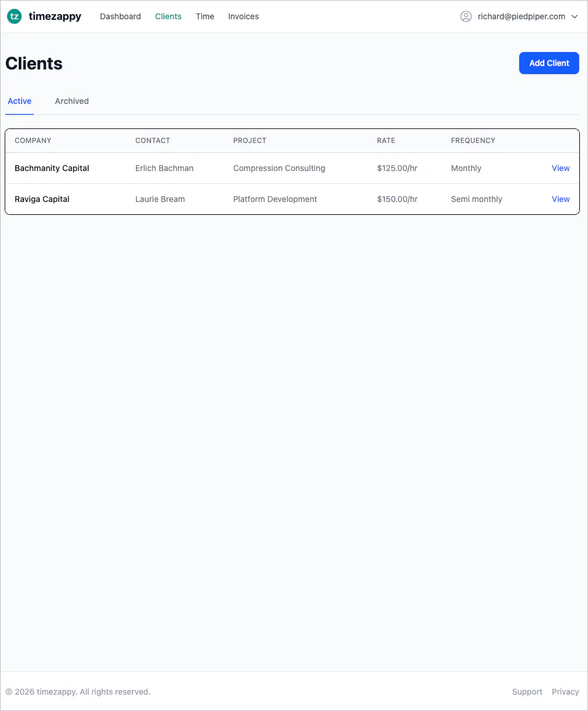
Task: View the Bachmanity Capital client
Action: click(561, 168)
